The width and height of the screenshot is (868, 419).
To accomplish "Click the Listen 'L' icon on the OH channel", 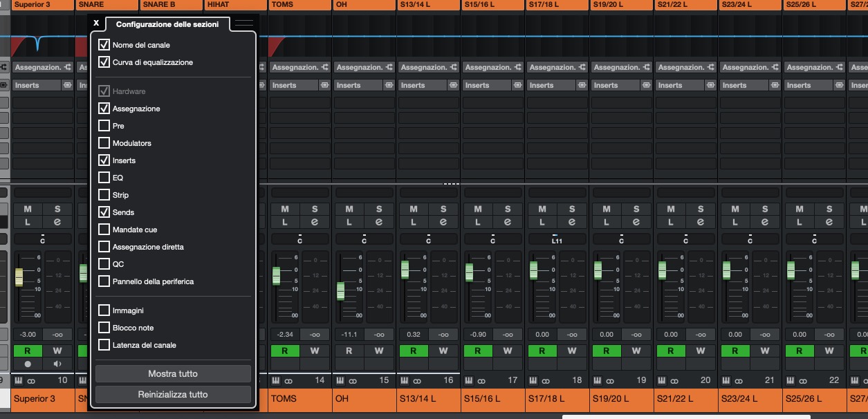I will 349,221.
